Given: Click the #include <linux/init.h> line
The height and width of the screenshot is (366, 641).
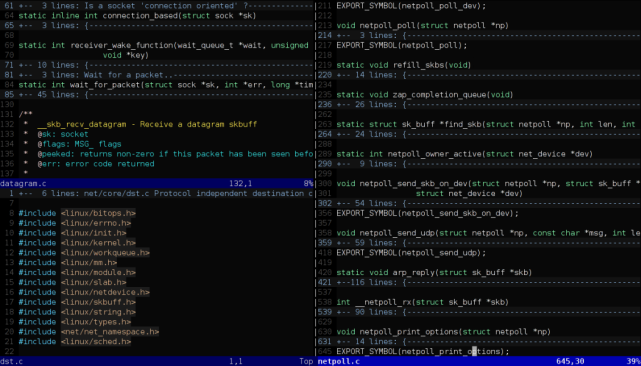Looking at the screenshot, I should (x=72, y=233).
